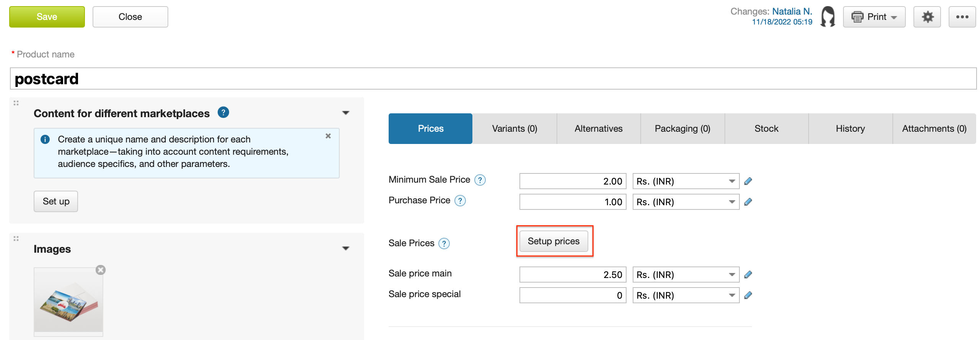Click the Sale price main value field

pos(573,275)
